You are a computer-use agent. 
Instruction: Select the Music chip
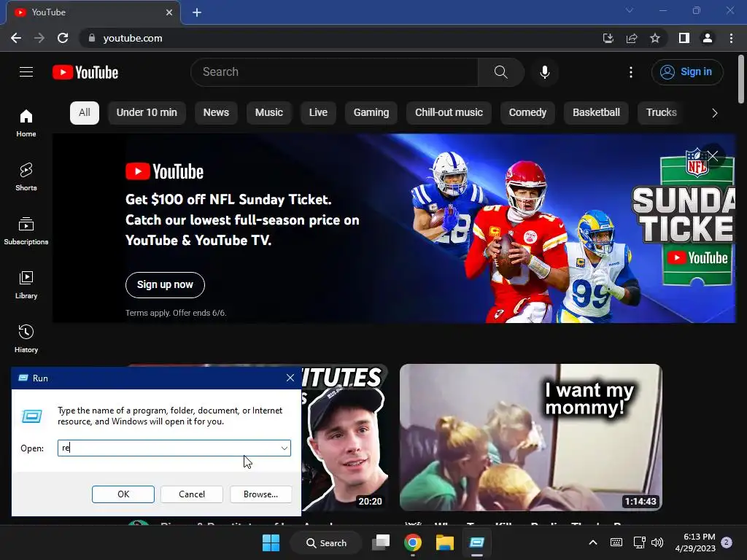(x=269, y=113)
